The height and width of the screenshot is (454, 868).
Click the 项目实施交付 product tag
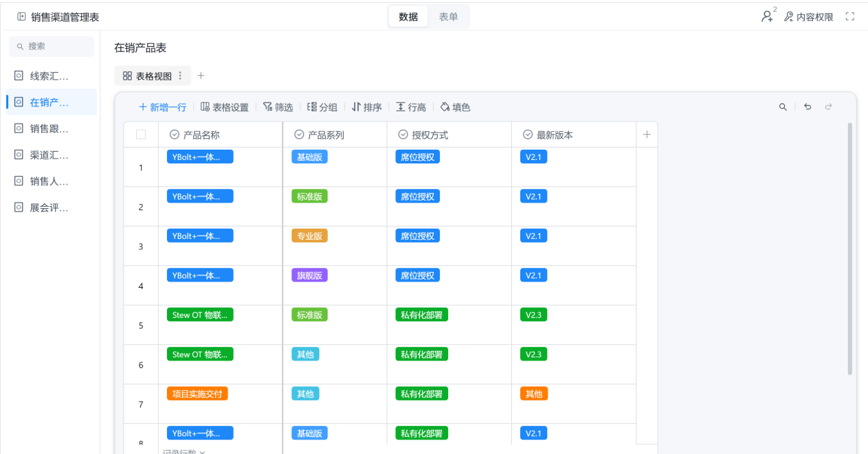(x=197, y=394)
